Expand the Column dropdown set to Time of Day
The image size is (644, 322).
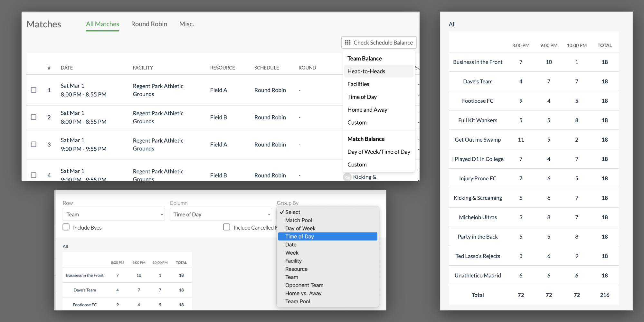coord(221,214)
